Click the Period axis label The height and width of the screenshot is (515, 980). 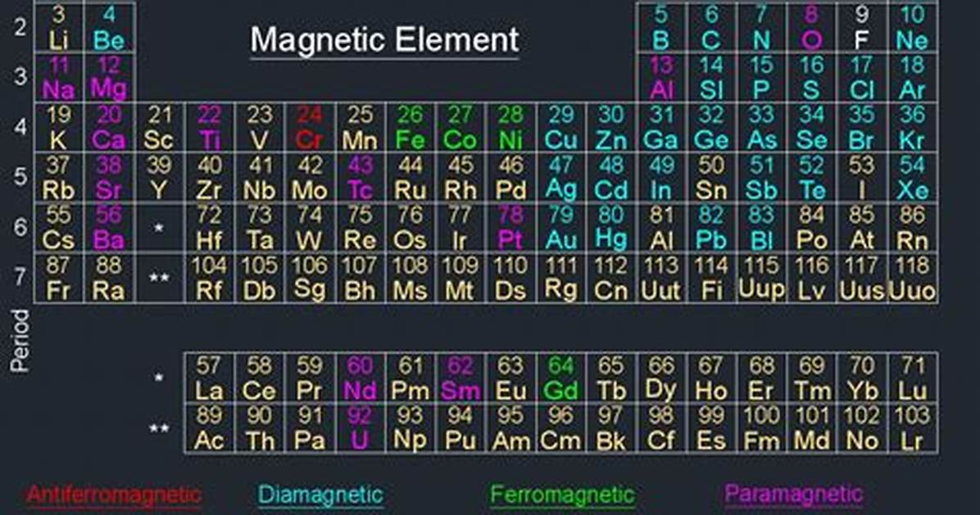click(x=20, y=341)
